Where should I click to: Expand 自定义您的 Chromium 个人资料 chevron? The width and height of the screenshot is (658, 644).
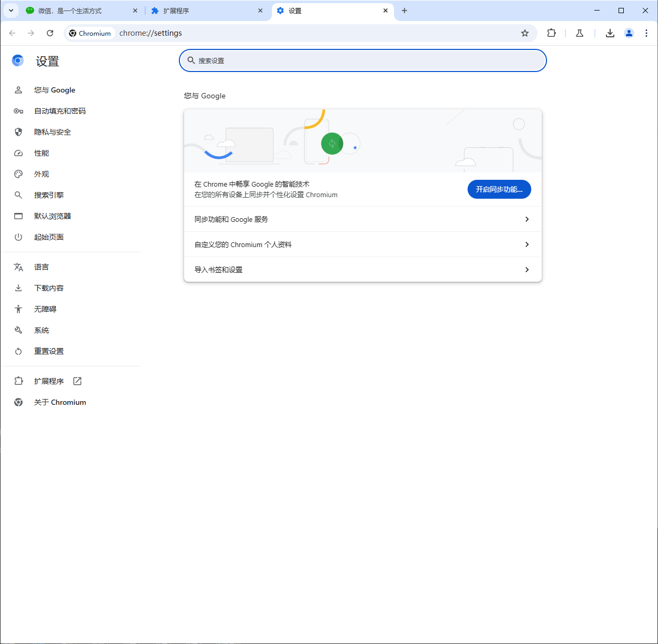(527, 244)
